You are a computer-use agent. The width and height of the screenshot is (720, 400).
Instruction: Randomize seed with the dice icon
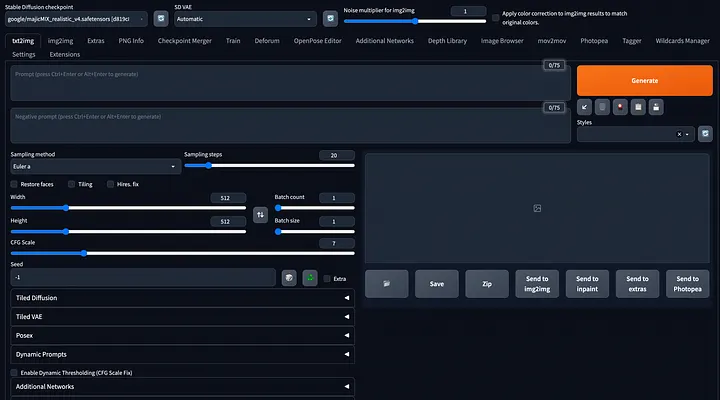point(289,278)
